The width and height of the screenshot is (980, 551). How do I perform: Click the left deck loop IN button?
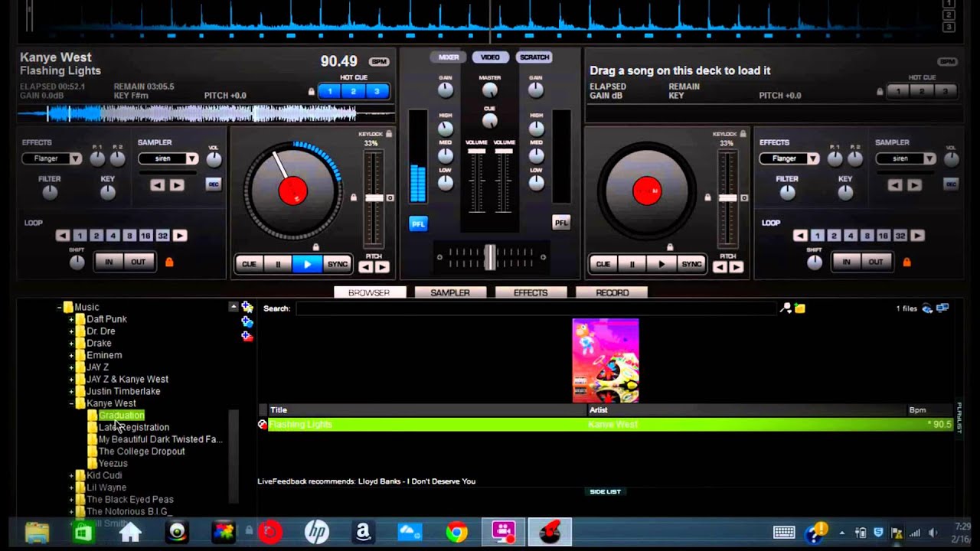pos(109,262)
